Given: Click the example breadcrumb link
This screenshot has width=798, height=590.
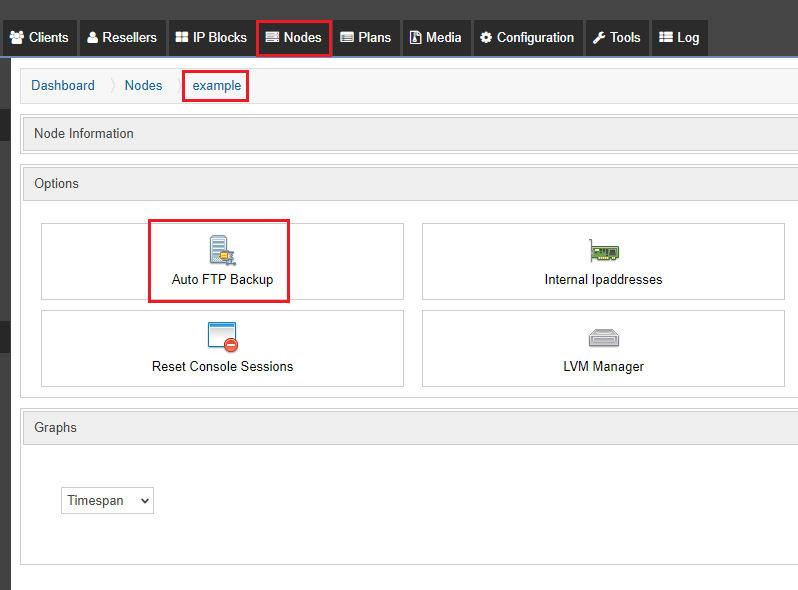Looking at the screenshot, I should tap(216, 86).
